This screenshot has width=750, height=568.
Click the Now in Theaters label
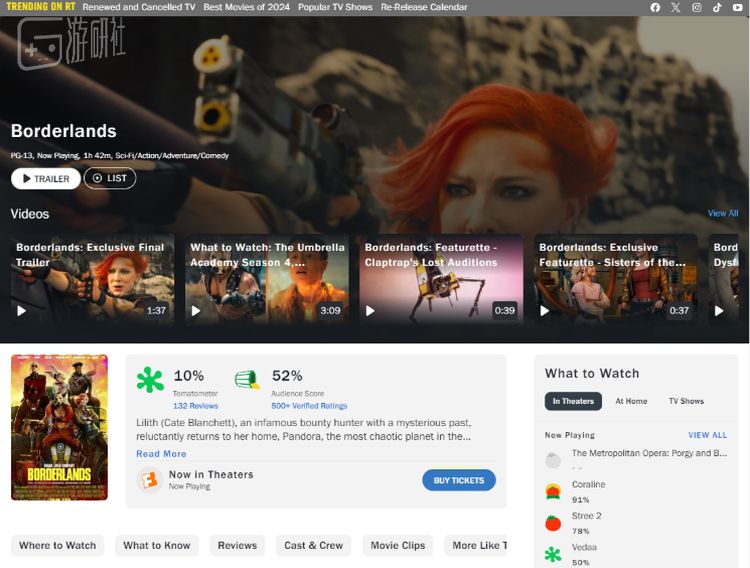pyautogui.click(x=211, y=474)
